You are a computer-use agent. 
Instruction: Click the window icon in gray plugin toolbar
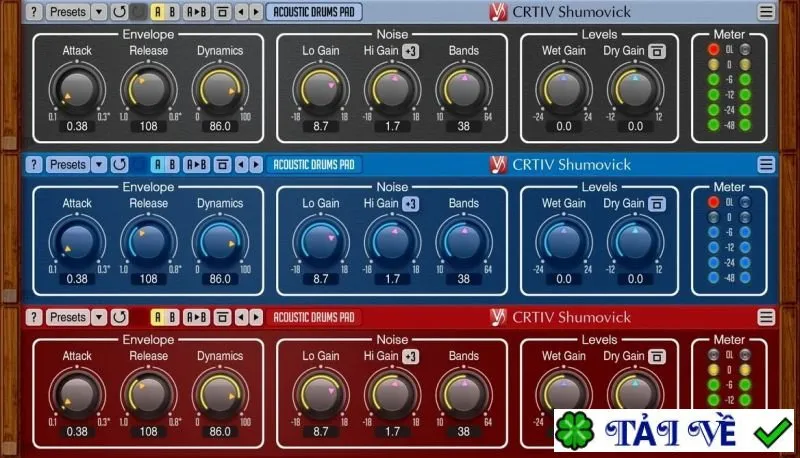point(222,12)
